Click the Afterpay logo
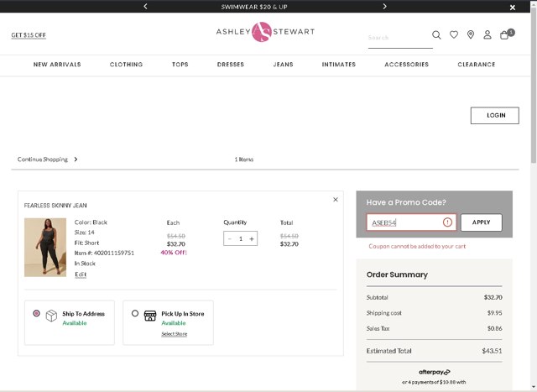 [x=435, y=372]
